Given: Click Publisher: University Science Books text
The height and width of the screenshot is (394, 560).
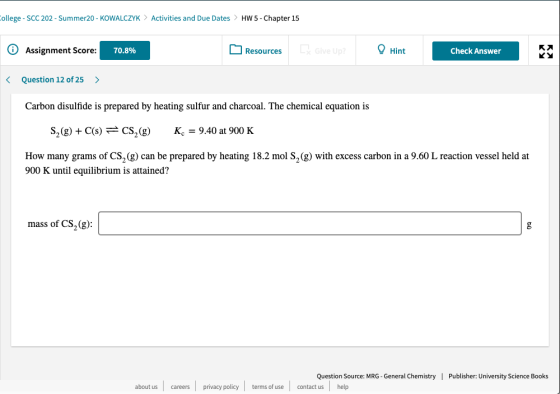Looking at the screenshot, I should [x=498, y=376].
